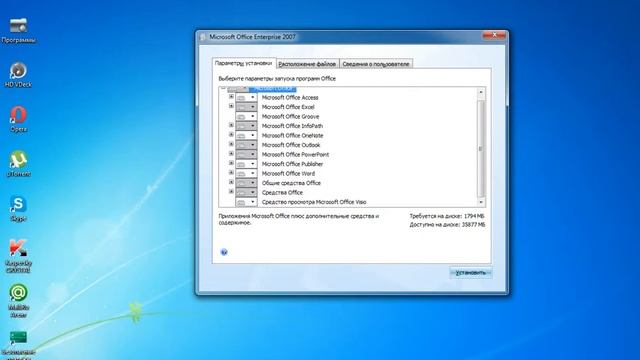Expand the Microsoft Office PowerPoint tree node
The image size is (640, 360).
[231, 154]
